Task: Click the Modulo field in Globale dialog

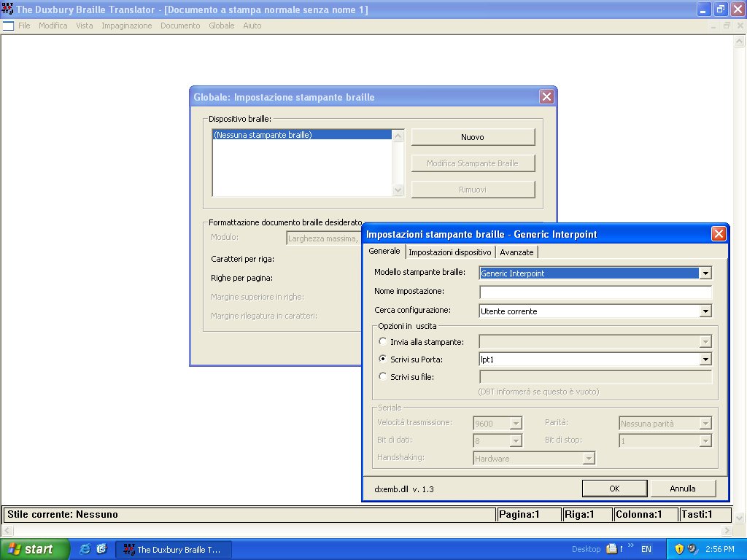Action: pyautogui.click(x=323, y=238)
